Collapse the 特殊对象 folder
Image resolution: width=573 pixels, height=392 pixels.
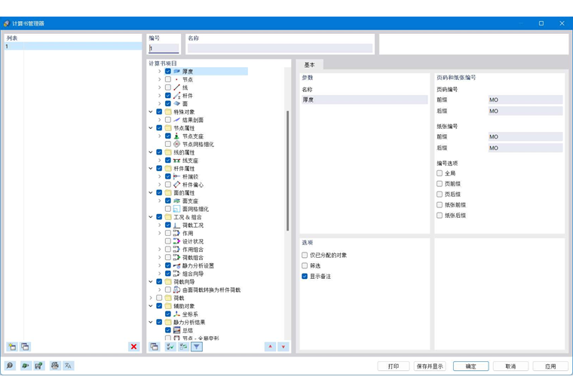click(151, 112)
